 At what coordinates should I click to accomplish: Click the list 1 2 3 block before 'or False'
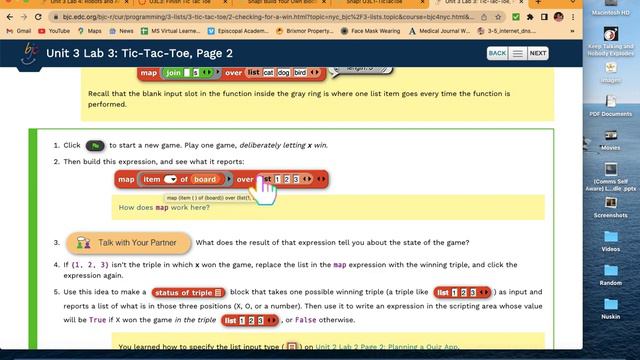pyautogui.click(x=250, y=321)
